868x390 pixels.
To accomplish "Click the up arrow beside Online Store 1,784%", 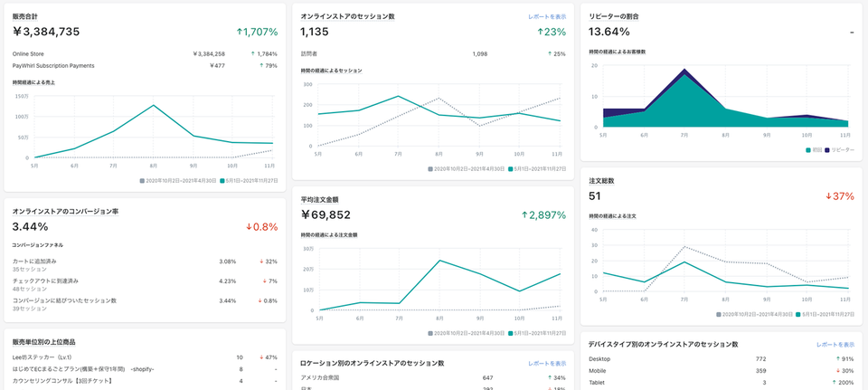I will click(x=253, y=54).
